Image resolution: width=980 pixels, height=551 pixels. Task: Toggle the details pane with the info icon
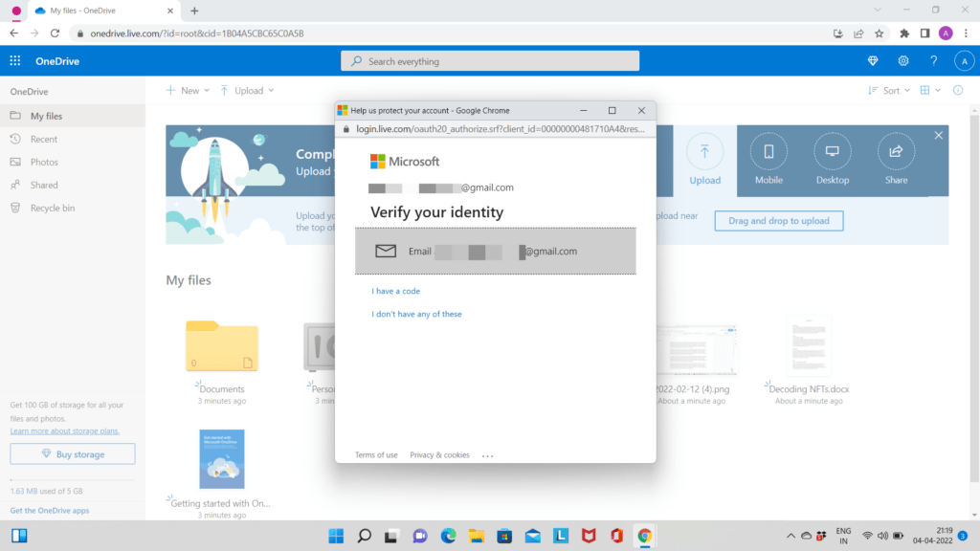pyautogui.click(x=958, y=90)
